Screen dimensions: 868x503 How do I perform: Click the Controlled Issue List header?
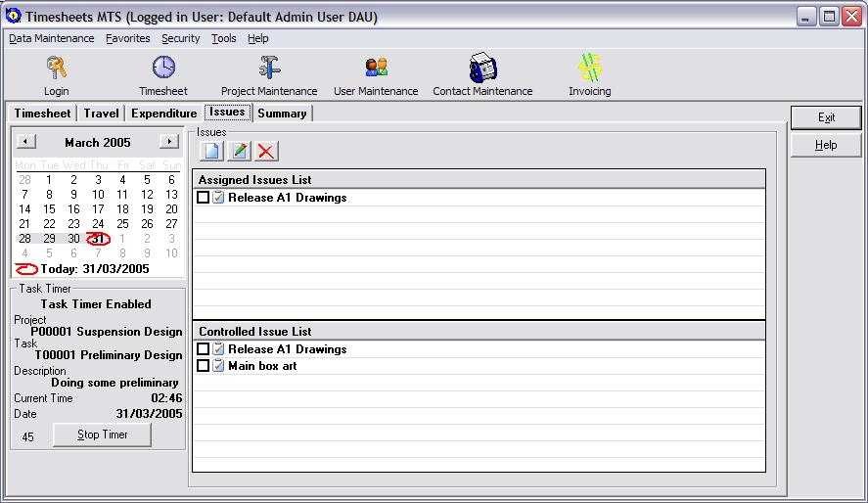click(x=479, y=331)
